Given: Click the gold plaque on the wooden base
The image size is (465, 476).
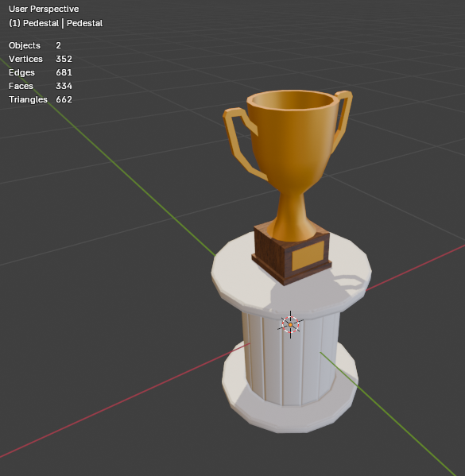Looking at the screenshot, I should click(x=308, y=256).
